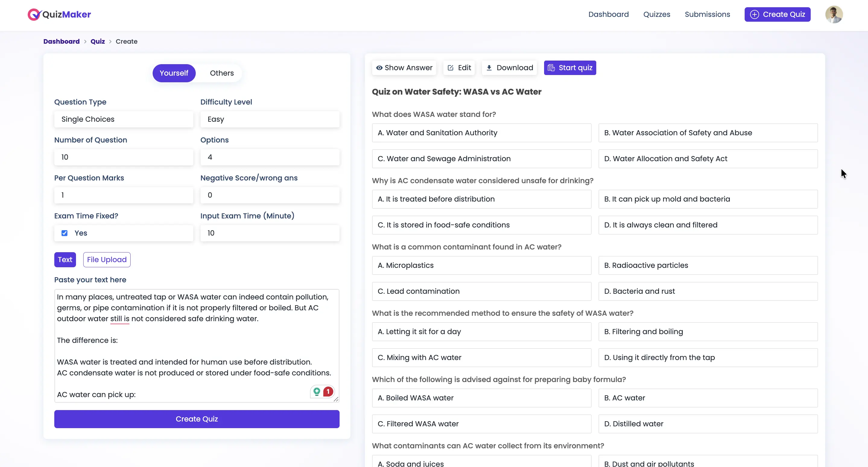Choose A. Boiled WASA water
868x467 pixels.
click(x=482, y=398)
